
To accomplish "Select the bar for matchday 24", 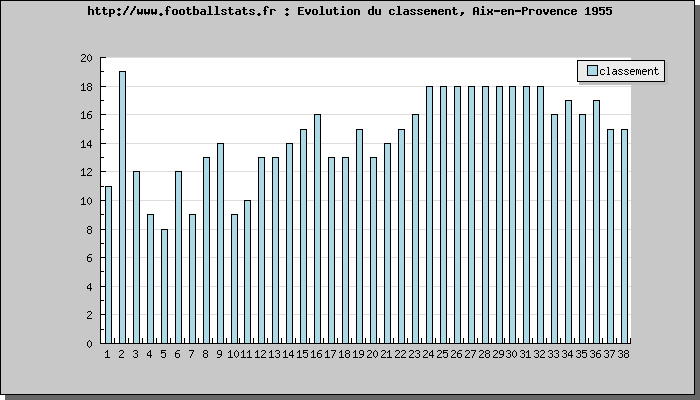I will pos(429,215).
